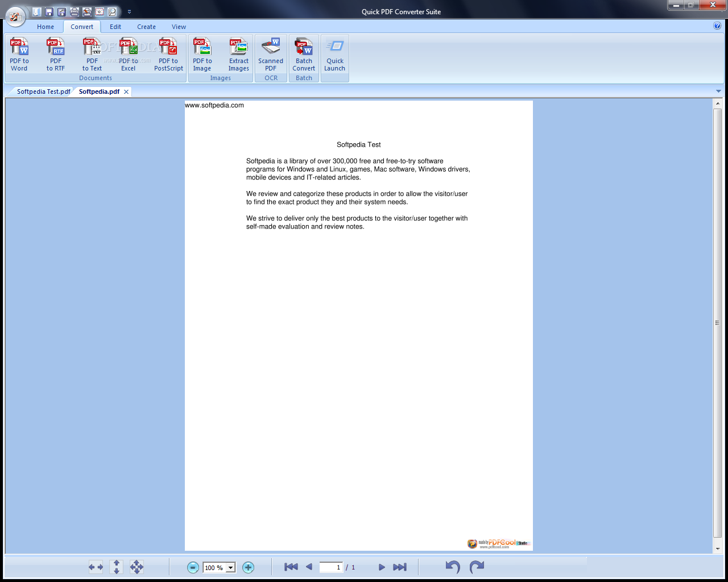Screen dimensions: 728x582
Task: Close the Softpedia.pdf tab with the X
Action: pos(126,92)
